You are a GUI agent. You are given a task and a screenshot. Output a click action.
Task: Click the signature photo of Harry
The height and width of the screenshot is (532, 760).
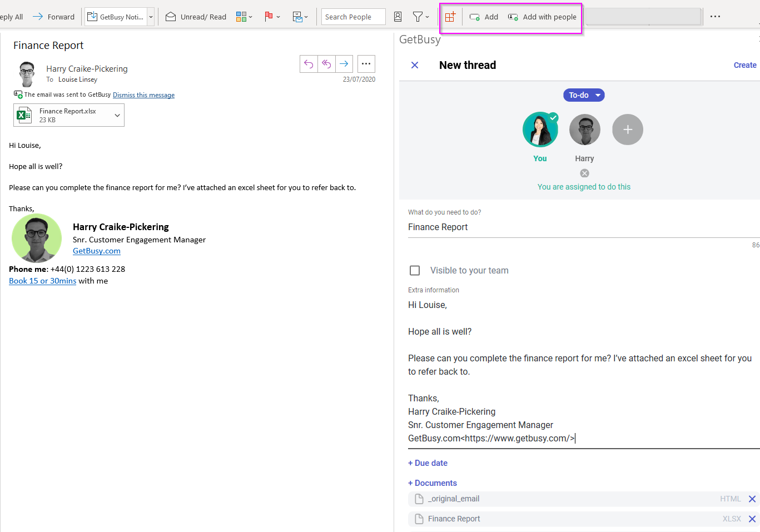tap(37, 238)
